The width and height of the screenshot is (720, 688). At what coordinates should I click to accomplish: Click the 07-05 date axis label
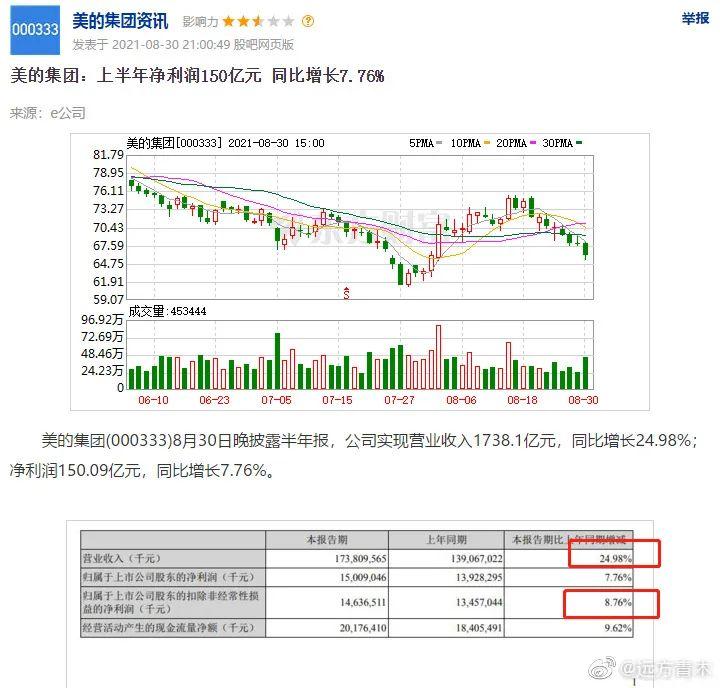(276, 400)
